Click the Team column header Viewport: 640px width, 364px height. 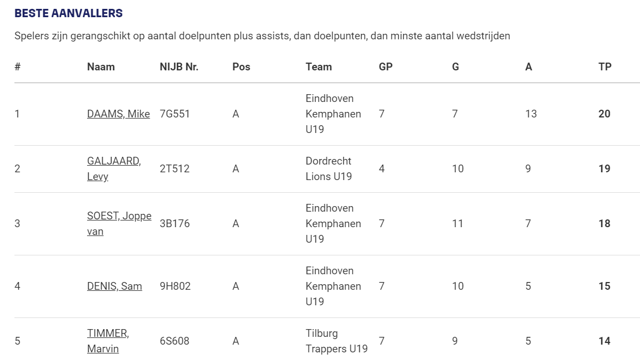tap(319, 67)
